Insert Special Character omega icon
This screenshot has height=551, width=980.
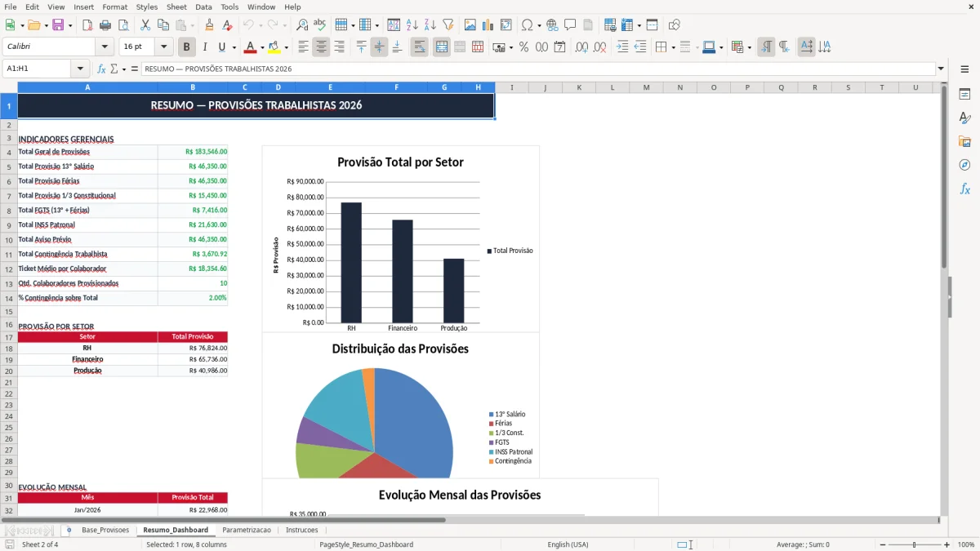(527, 25)
